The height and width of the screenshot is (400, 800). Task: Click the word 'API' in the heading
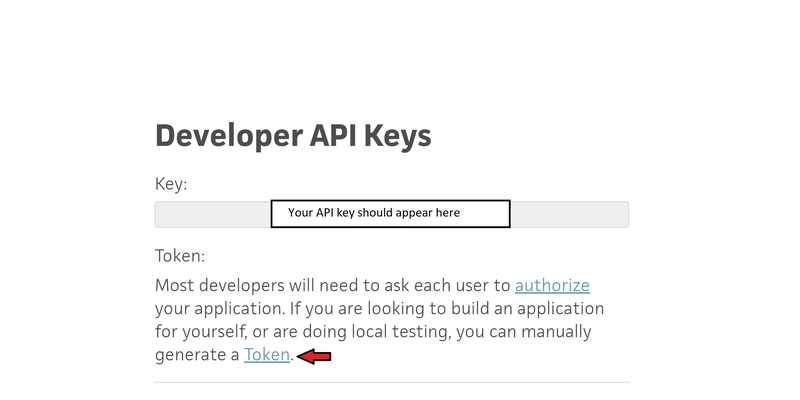324,135
